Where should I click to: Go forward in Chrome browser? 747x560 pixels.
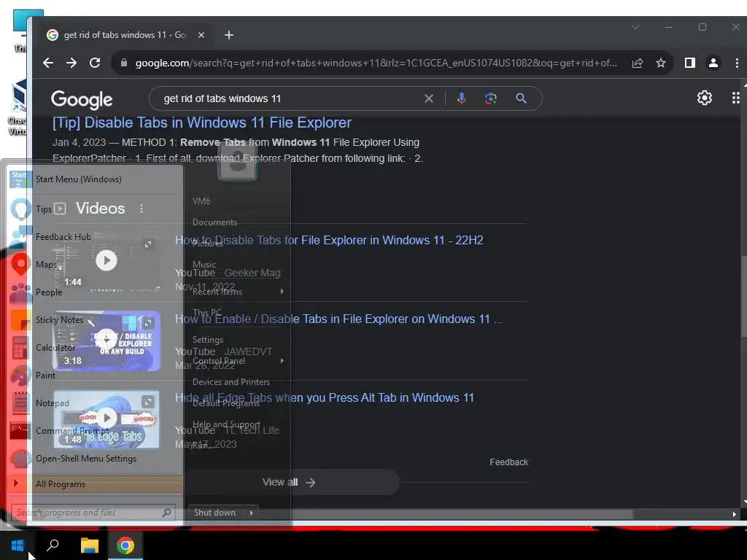coord(71,63)
